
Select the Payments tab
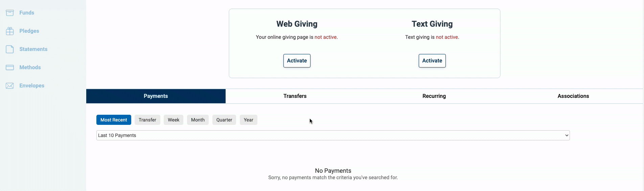coord(156,96)
